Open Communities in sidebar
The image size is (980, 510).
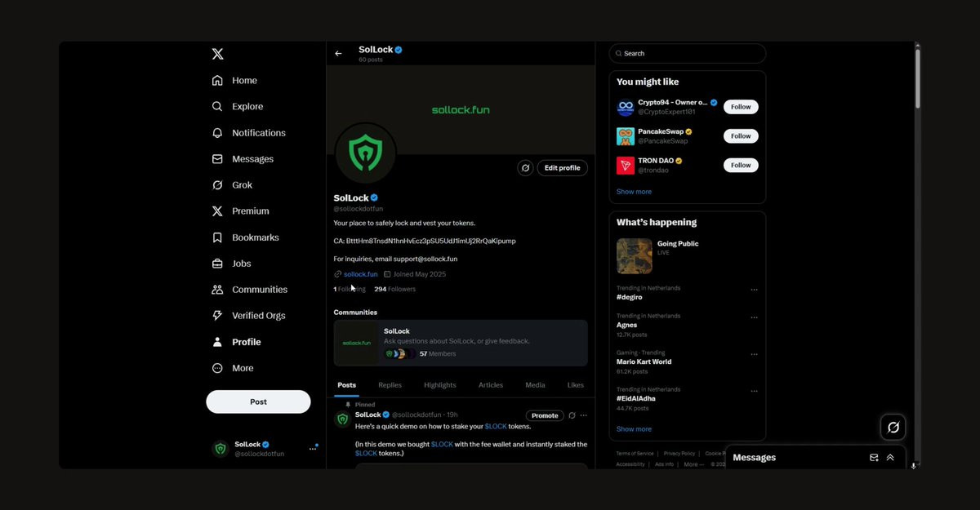click(x=249, y=290)
